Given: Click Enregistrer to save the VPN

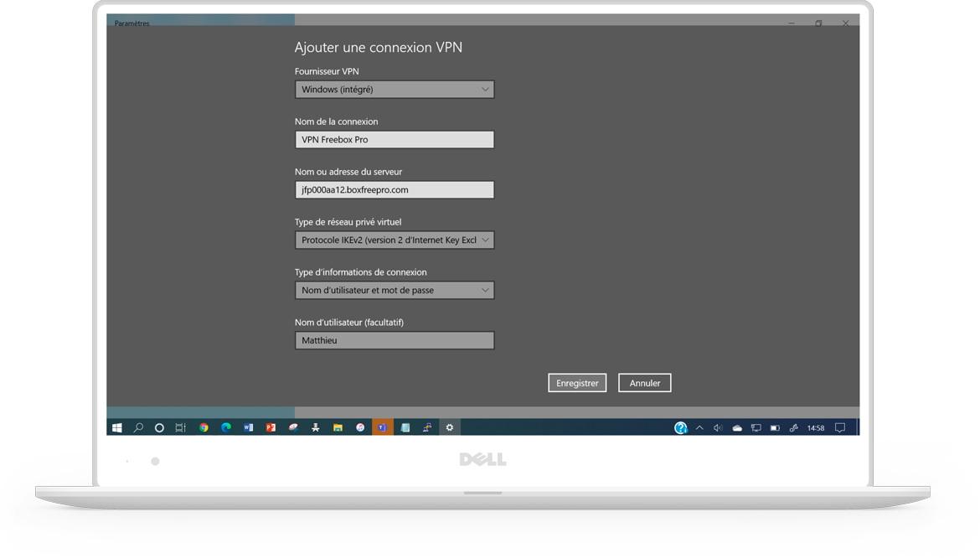Looking at the screenshot, I should (577, 383).
